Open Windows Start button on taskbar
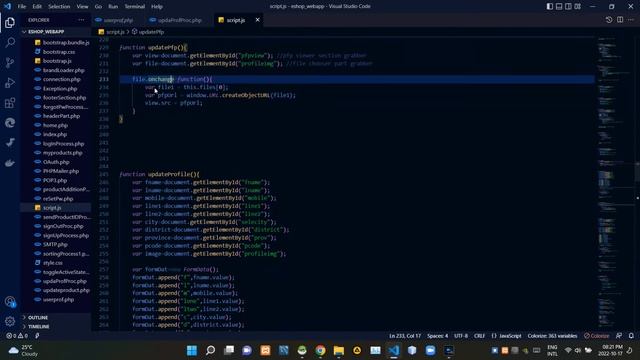This screenshot has height=360, width=640. (x=192, y=351)
